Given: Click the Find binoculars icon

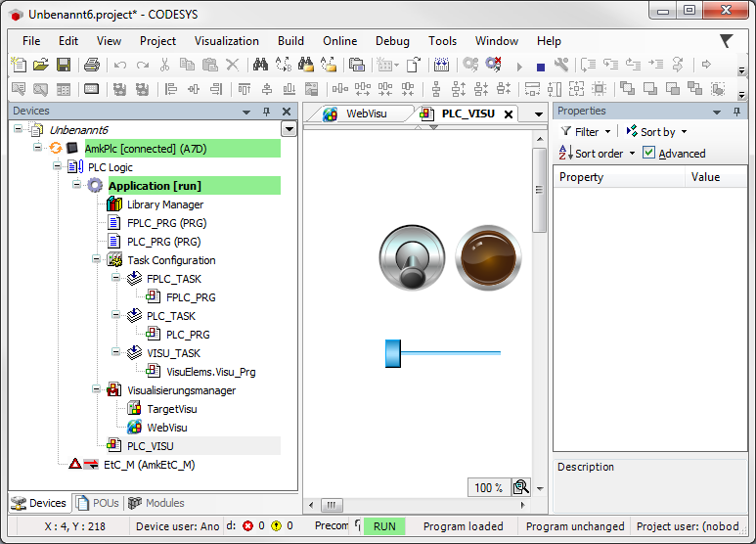Looking at the screenshot, I should [260, 65].
